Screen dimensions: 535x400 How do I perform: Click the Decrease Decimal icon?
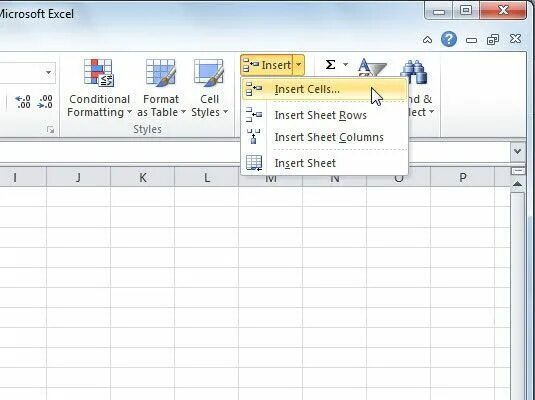coord(45,102)
